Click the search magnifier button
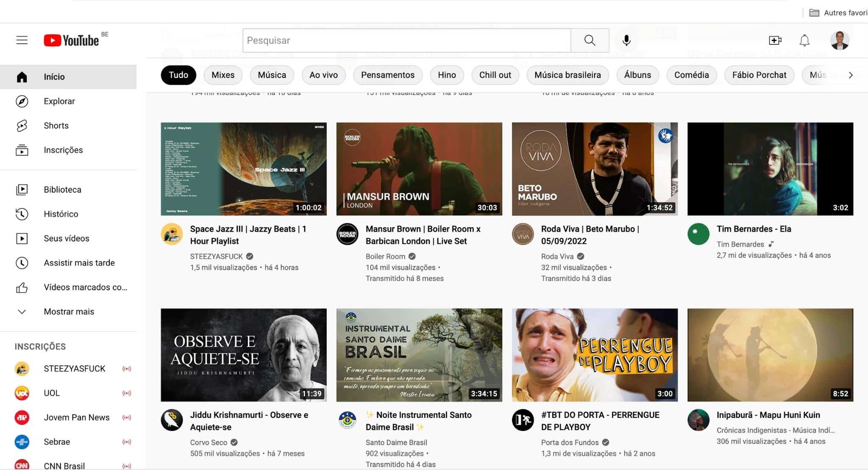The height and width of the screenshot is (470, 868). 590,40
